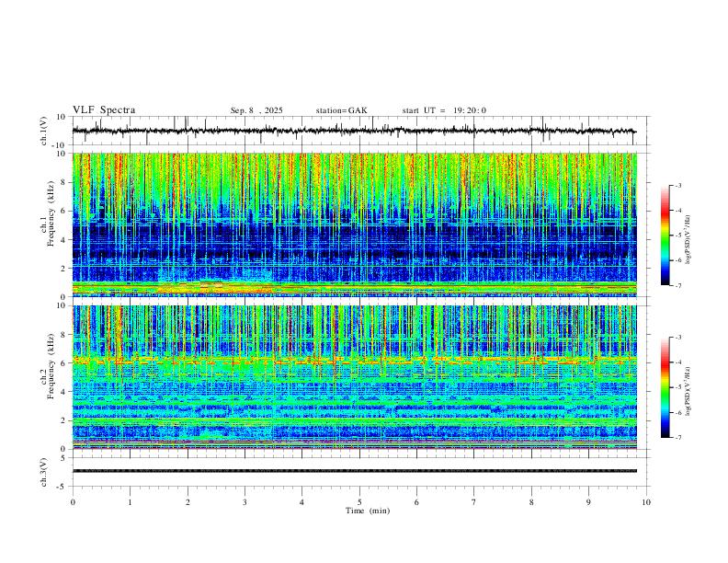Click the ch.2 'Frequency (kHz)' axis label
Viewport: 728px width, 563px height.
51,366
